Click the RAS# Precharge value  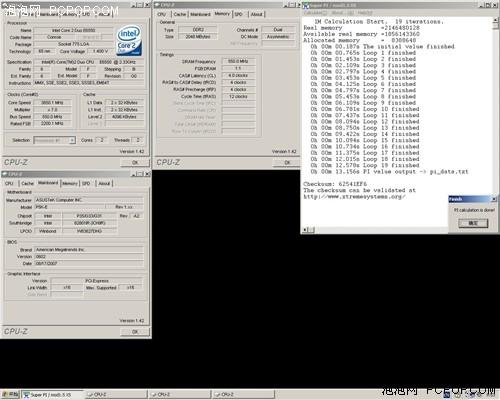tap(238, 89)
